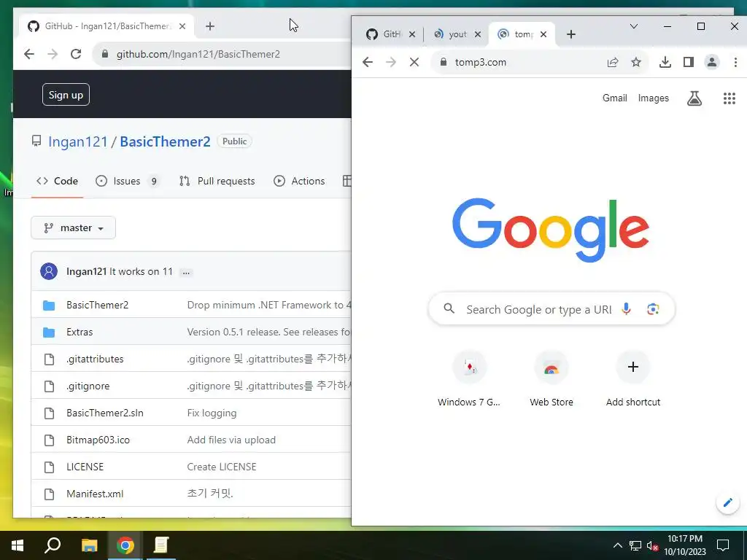The height and width of the screenshot is (560, 747).
Task: Open Gmail link
Action: (x=614, y=98)
